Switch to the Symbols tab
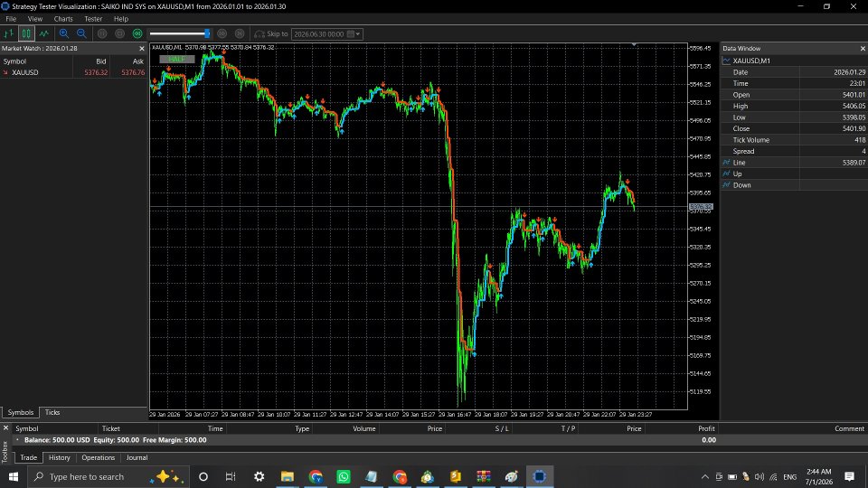 click(x=21, y=412)
